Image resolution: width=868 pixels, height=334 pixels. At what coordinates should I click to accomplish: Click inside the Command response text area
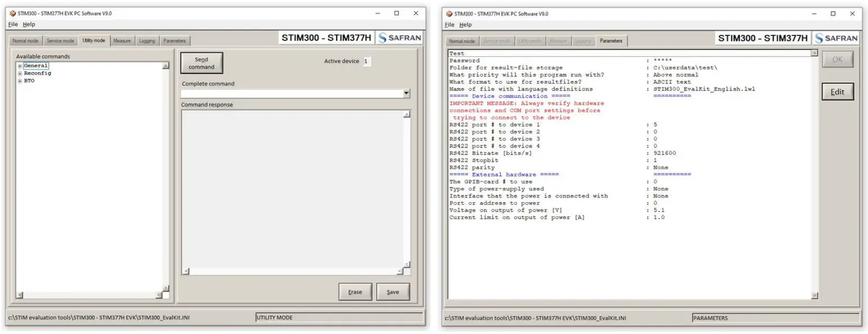(x=292, y=185)
